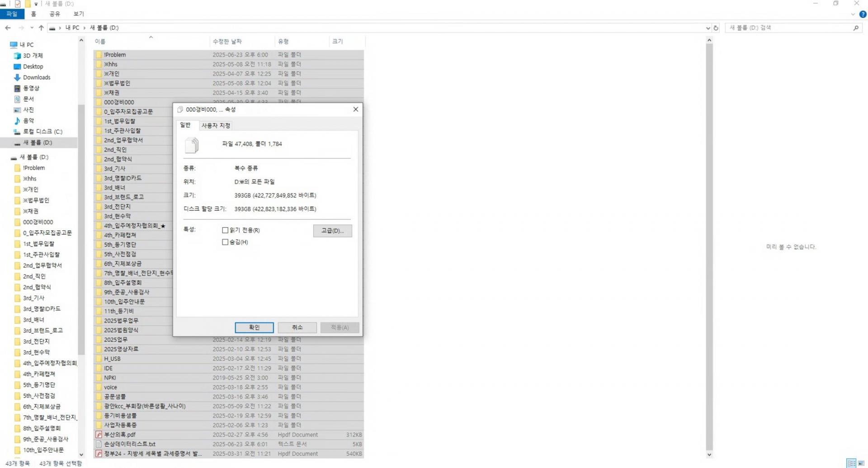Select 3rd_명함ID카드 in the navigation tree
The width and height of the screenshot is (868, 468).
click(x=42, y=309)
